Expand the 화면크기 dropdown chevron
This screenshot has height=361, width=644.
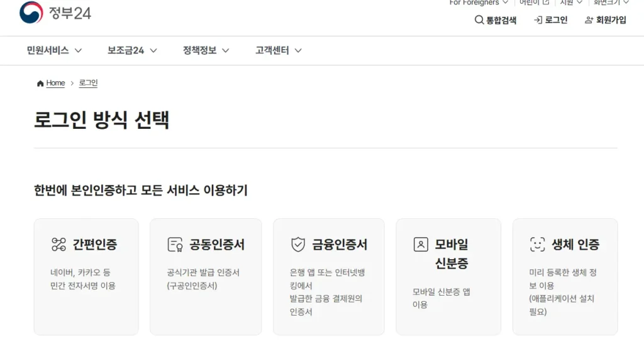[x=626, y=2]
